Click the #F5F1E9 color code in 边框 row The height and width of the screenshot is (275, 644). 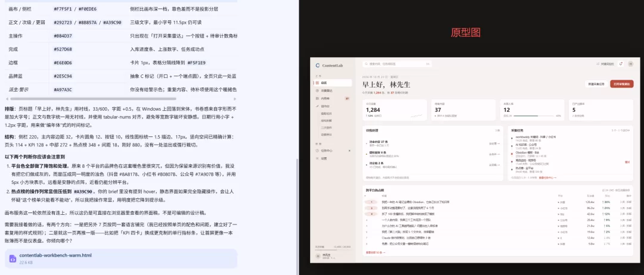[196, 62]
